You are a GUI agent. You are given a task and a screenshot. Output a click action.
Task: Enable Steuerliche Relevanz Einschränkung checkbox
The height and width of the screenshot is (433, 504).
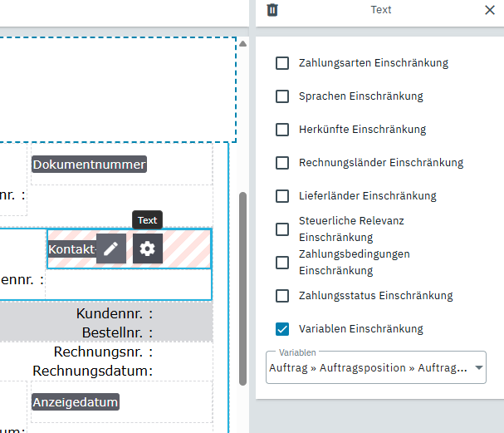[x=282, y=229]
